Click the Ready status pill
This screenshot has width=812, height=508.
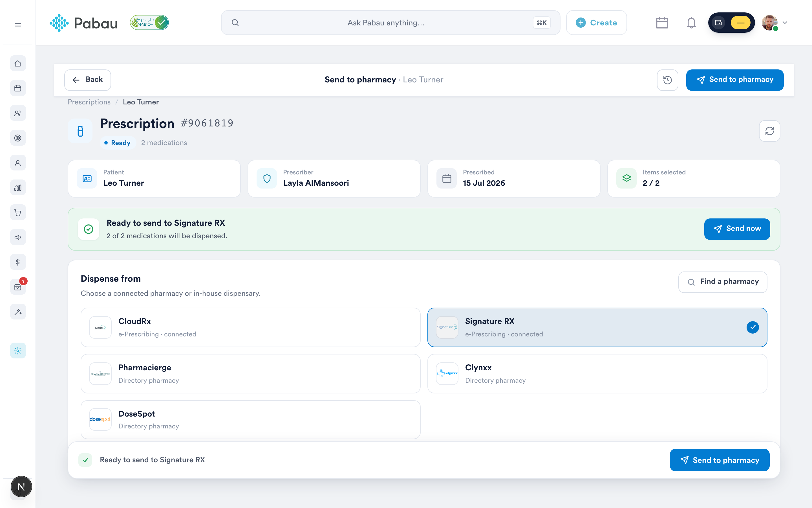pyautogui.click(x=118, y=143)
